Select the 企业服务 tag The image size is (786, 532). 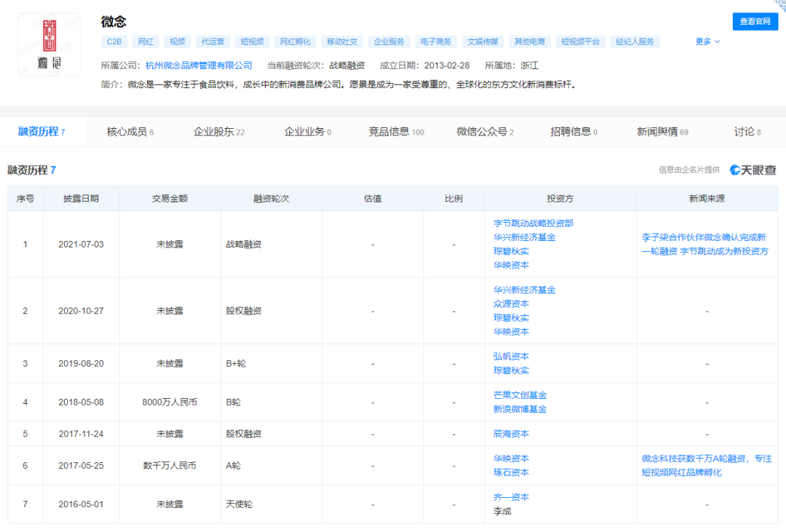[389, 41]
